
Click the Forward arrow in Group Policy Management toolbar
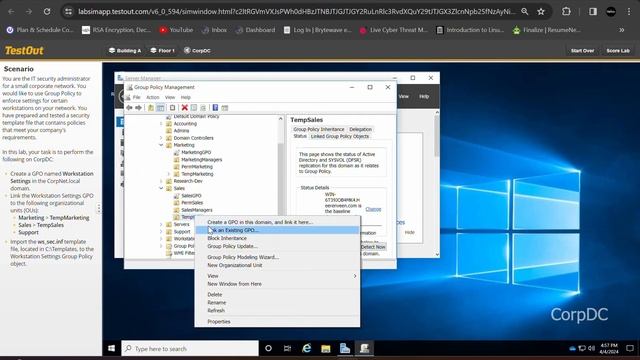pos(138,108)
